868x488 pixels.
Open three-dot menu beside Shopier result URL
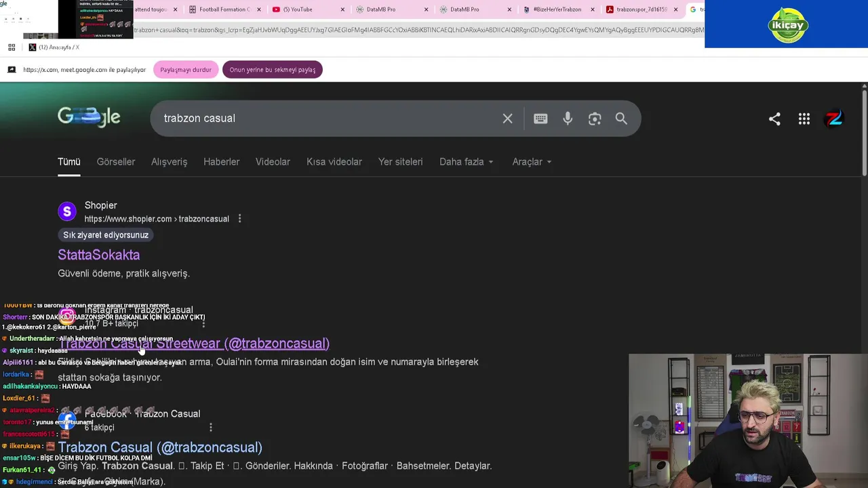tap(239, 219)
